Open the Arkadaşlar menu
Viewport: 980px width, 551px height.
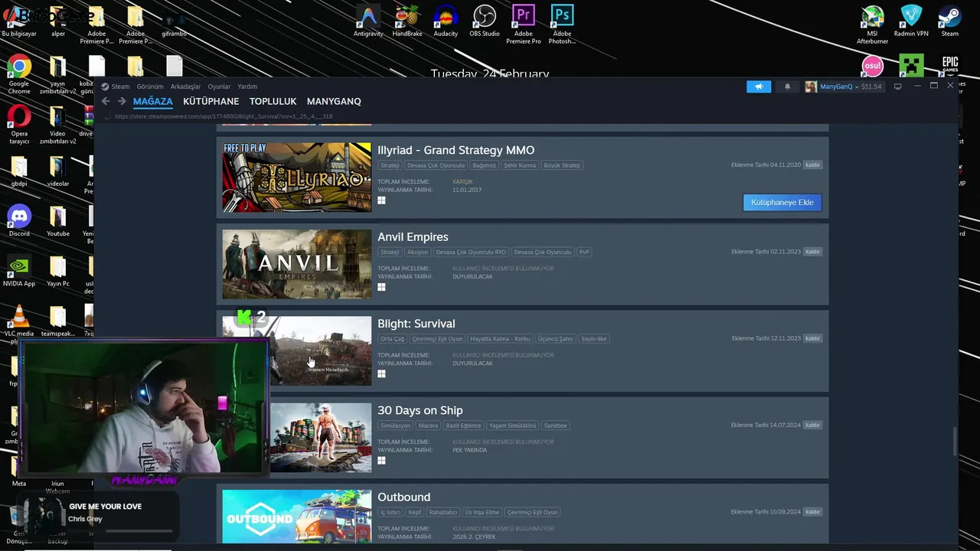coord(185,86)
